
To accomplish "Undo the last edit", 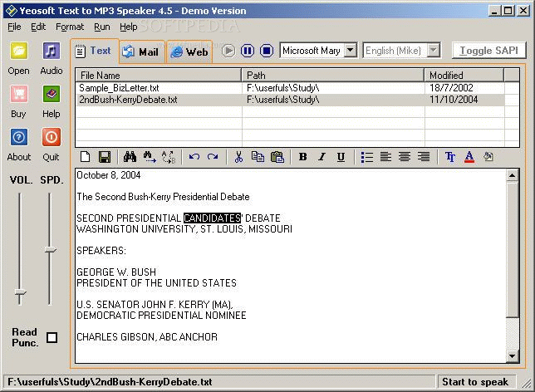I will (194, 157).
